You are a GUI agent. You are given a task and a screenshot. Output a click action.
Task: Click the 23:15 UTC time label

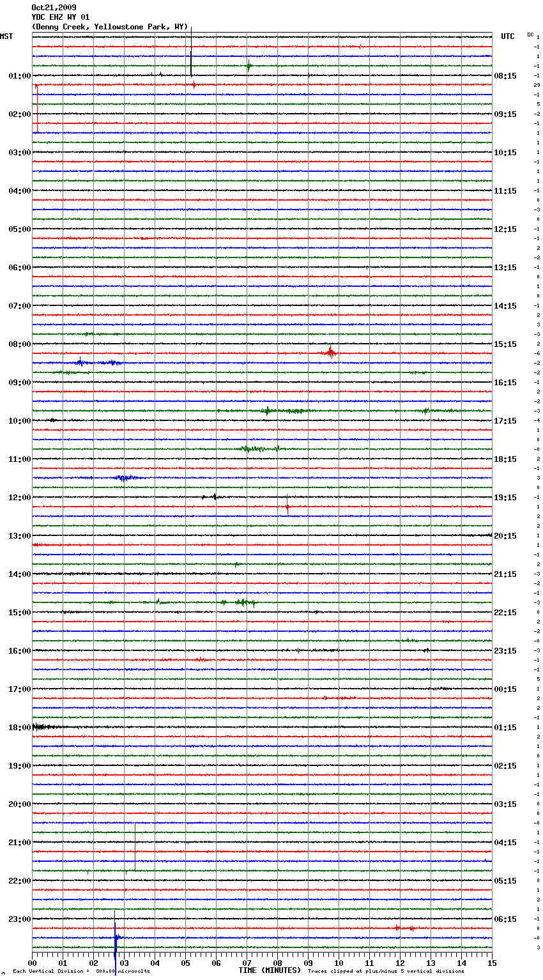505,651
